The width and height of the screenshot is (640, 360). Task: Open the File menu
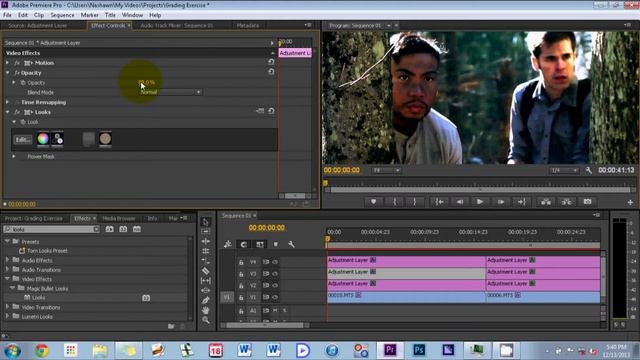pos(7,15)
